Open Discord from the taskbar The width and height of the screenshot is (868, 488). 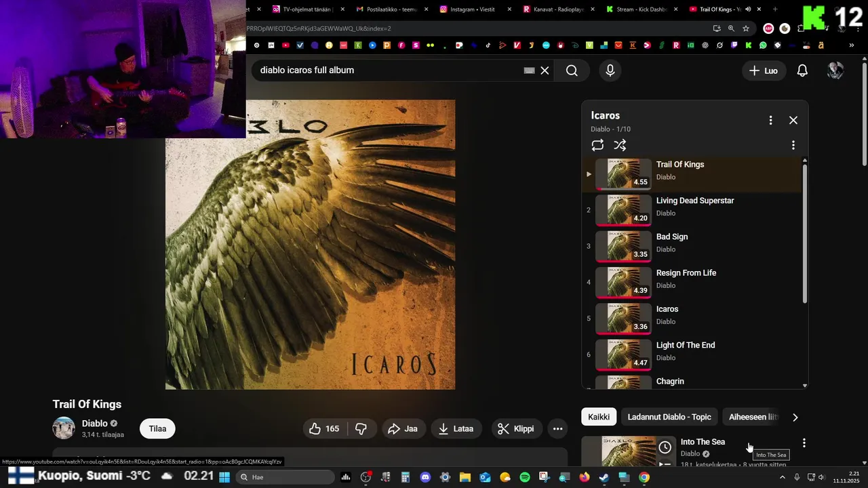425,477
